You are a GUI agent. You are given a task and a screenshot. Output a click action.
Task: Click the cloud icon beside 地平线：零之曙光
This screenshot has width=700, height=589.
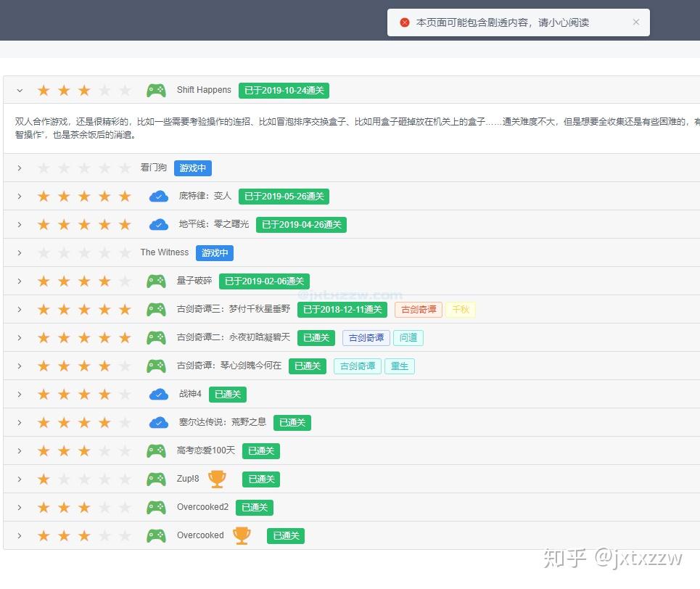[158, 224]
